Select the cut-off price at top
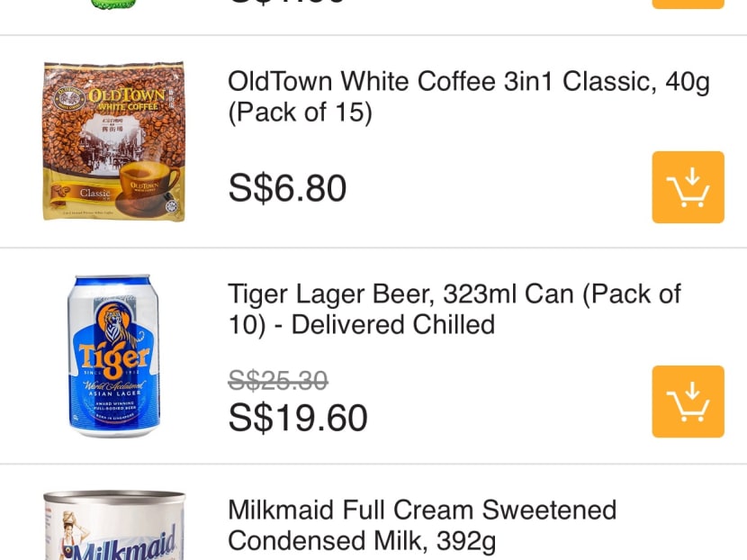The image size is (747, 560). click(x=287, y=3)
